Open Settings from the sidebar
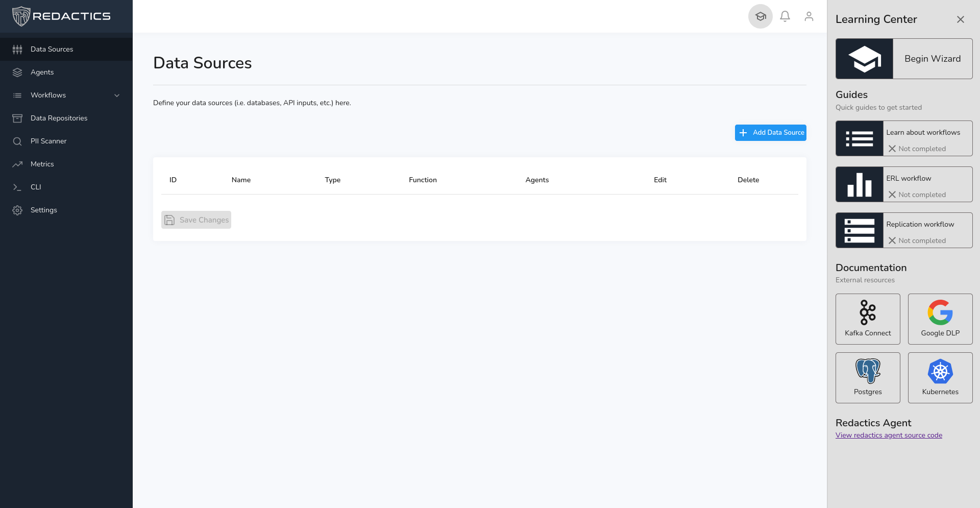This screenshot has width=980, height=508. coord(43,210)
